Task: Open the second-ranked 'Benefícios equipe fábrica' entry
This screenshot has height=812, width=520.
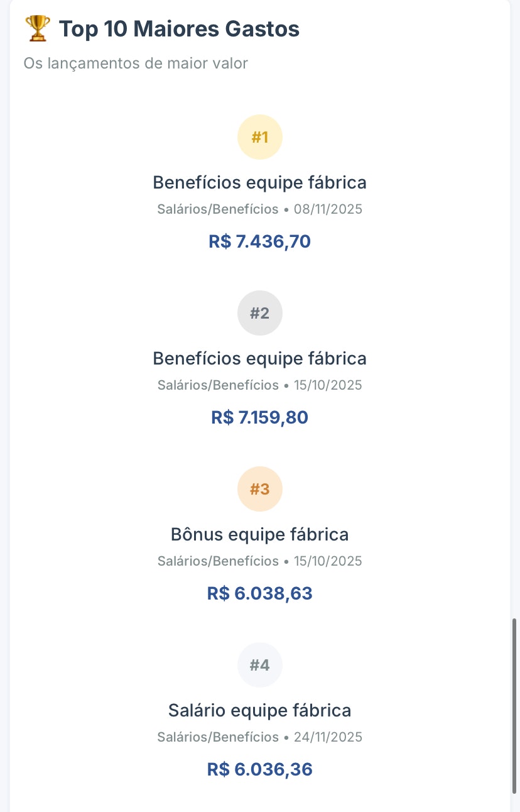Action: click(260, 359)
